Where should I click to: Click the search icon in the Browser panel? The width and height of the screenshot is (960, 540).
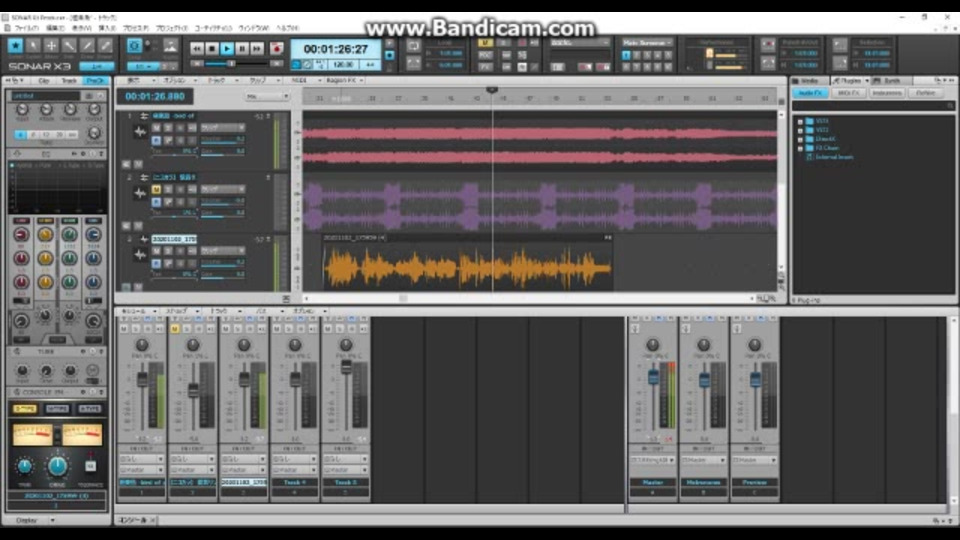(950, 106)
